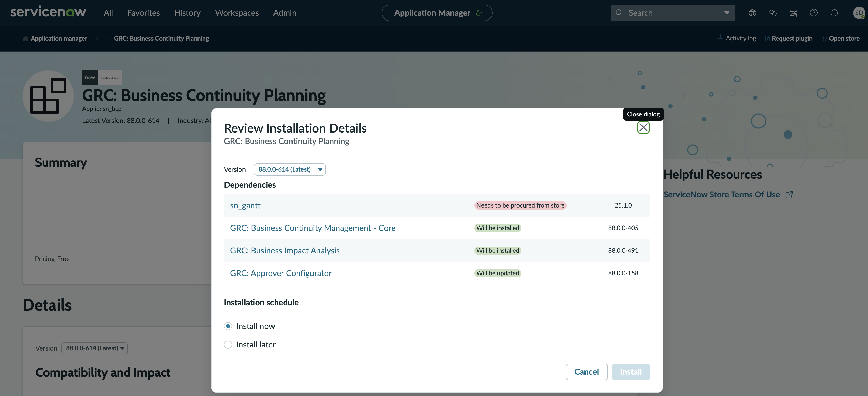Viewport: 868px width, 396px height.
Task: Open the Admin menu
Action: pyautogui.click(x=284, y=13)
